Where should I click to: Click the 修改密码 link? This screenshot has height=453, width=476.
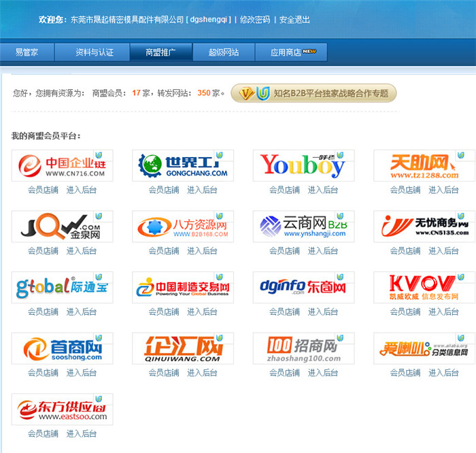click(255, 20)
